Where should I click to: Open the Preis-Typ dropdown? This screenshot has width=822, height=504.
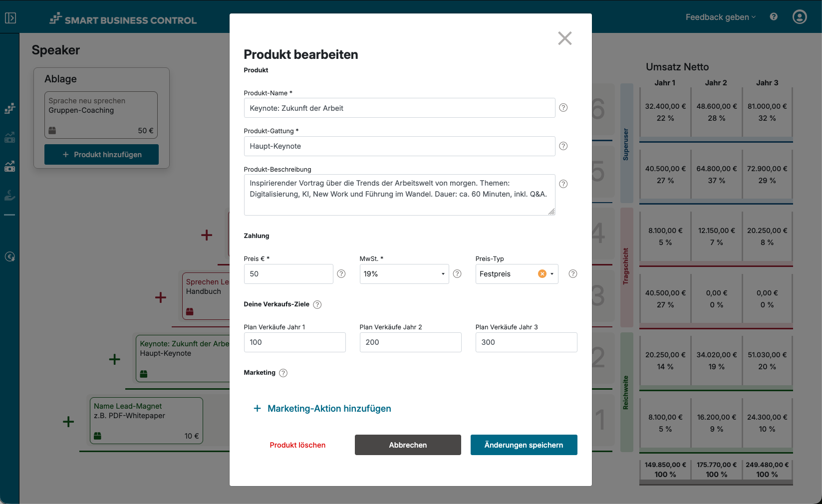551,273
